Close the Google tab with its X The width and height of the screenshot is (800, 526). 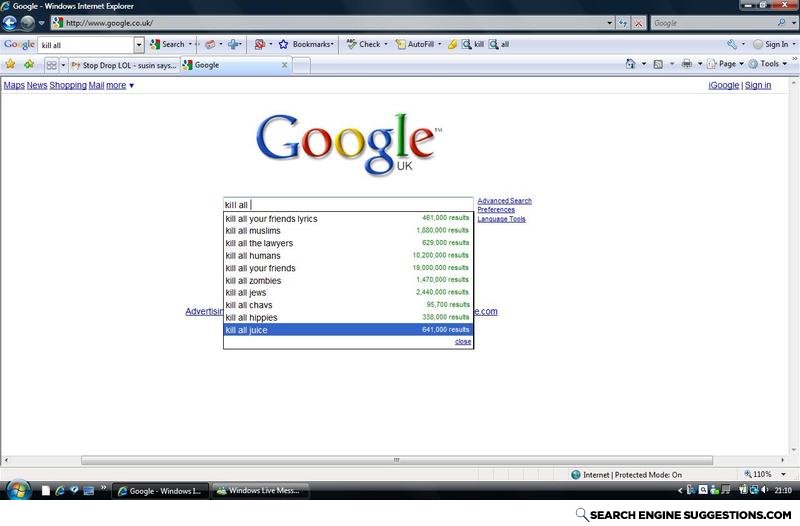tap(285, 65)
